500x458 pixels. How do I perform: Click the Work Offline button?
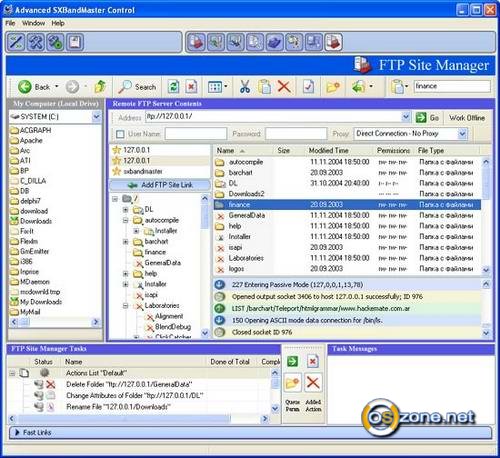point(467,118)
